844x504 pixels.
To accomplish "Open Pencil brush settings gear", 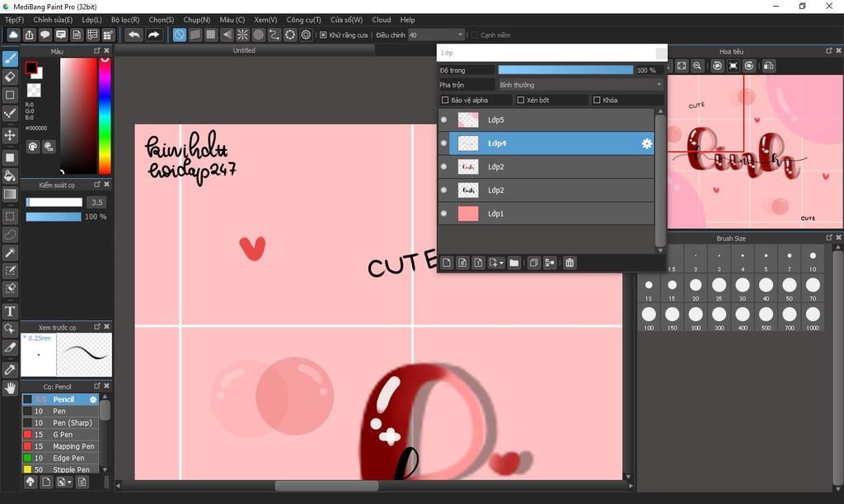I will [x=92, y=399].
